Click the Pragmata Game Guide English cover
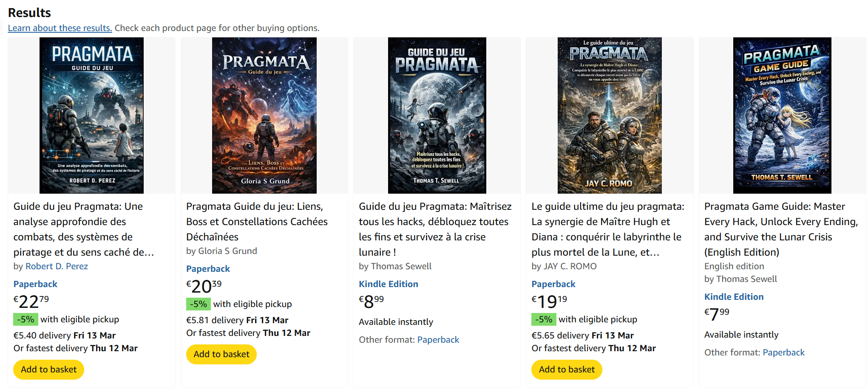868x389 pixels. pos(782,115)
